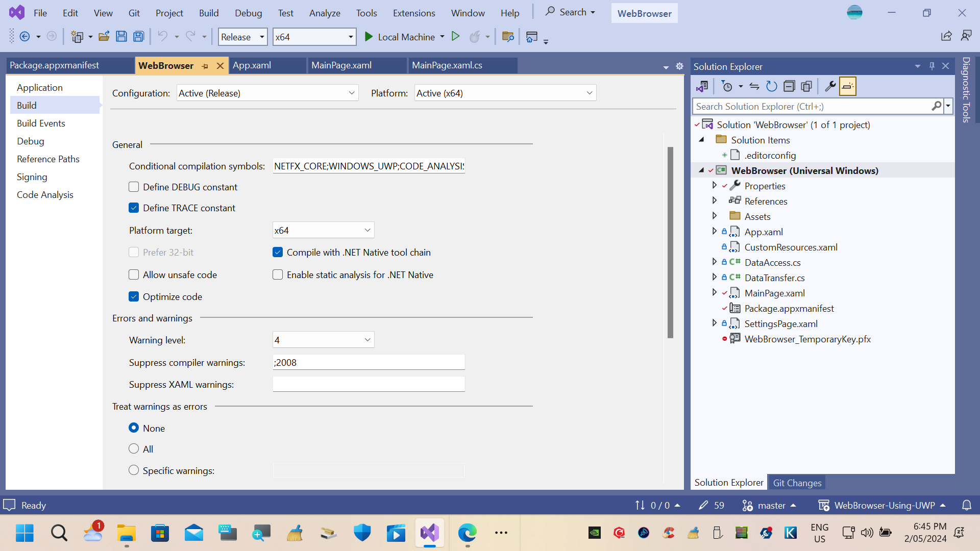The image size is (980, 551).
Task: Open Microsoft Edge from taskbar
Action: click(467, 533)
